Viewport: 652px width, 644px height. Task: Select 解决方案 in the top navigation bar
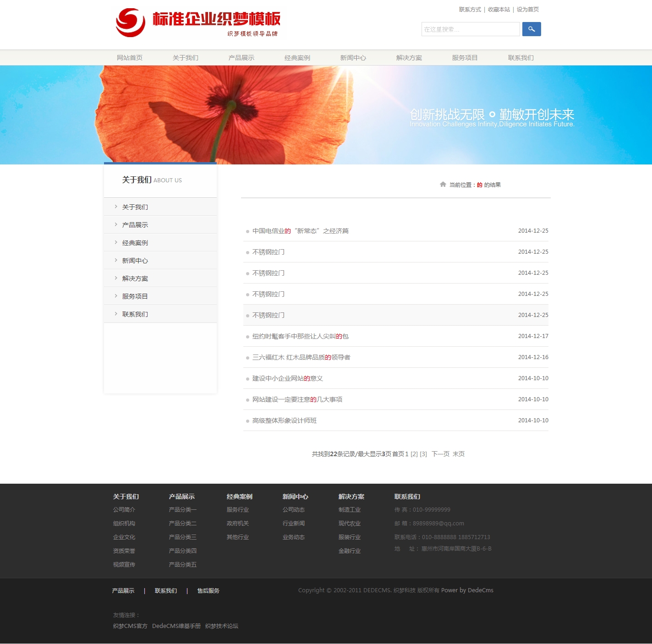pyautogui.click(x=409, y=58)
